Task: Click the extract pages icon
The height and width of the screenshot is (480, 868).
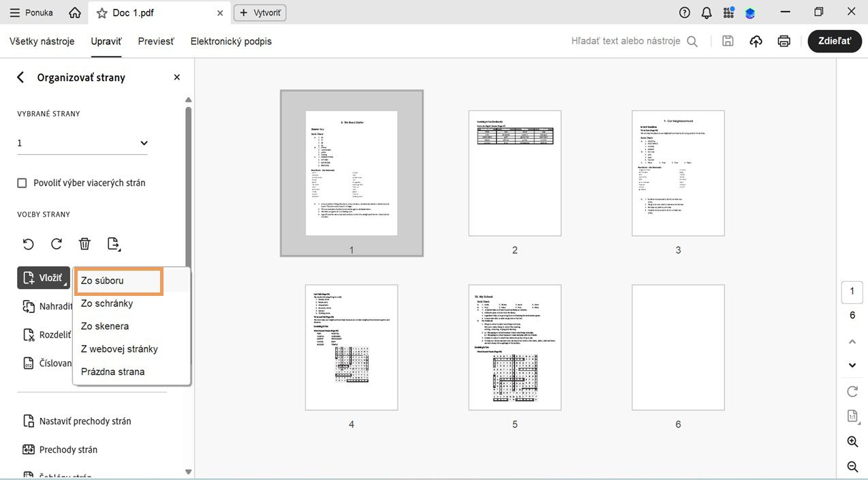Action: [x=114, y=244]
